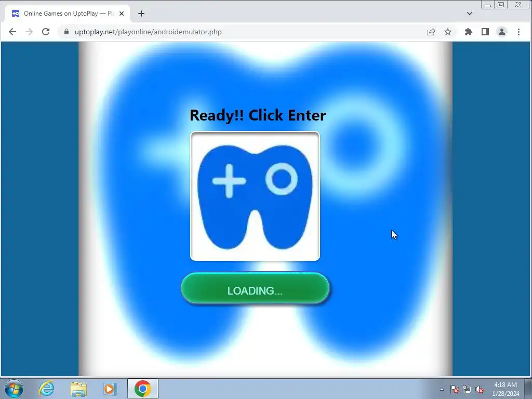Click the padlock site info icon

[66, 32]
